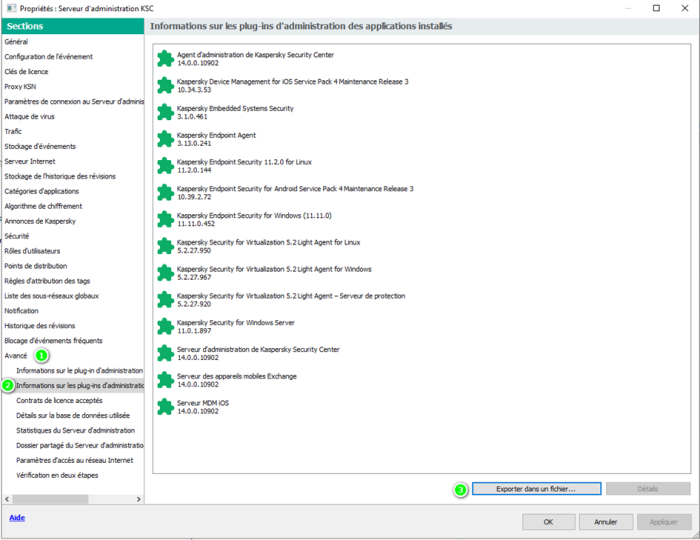
Task: Select the Serveur MDM iOS plug-in icon
Action: [165, 407]
